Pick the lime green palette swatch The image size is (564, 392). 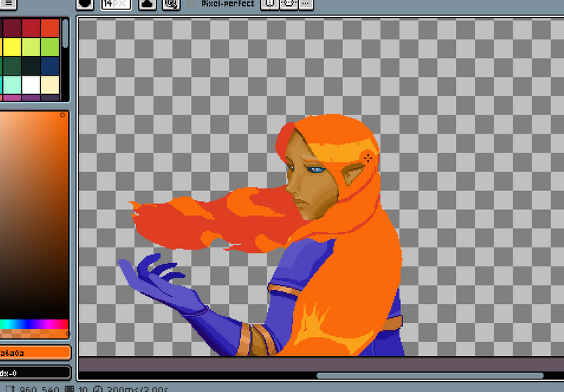tap(50, 47)
